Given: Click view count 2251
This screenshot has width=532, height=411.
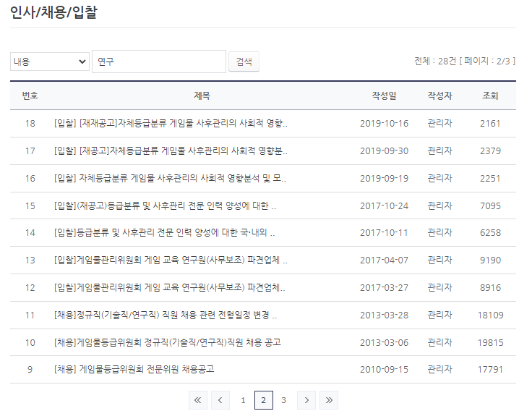Looking at the screenshot, I should [x=490, y=178].
